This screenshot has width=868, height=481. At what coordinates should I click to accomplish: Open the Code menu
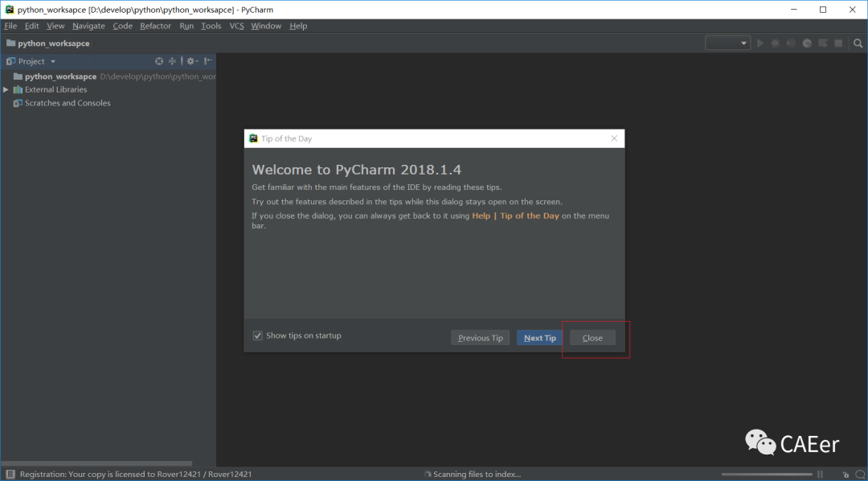[x=122, y=26]
